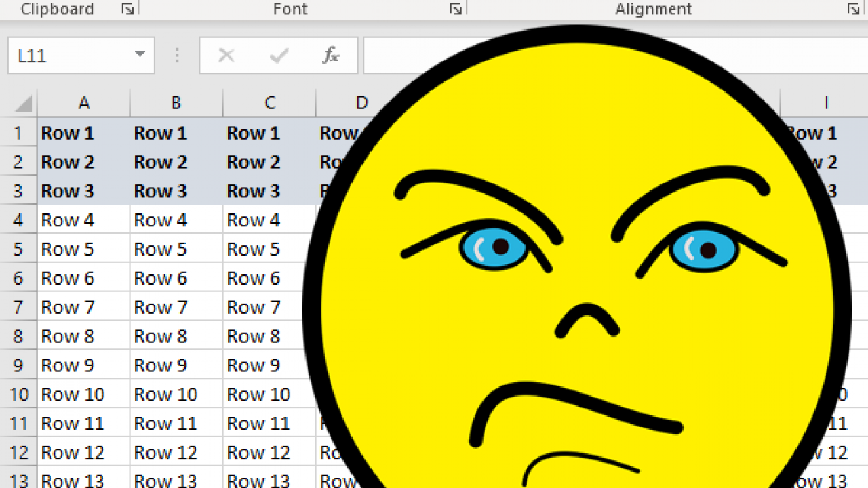
Task: Click cell A8 containing Row 8
Action: (84, 337)
